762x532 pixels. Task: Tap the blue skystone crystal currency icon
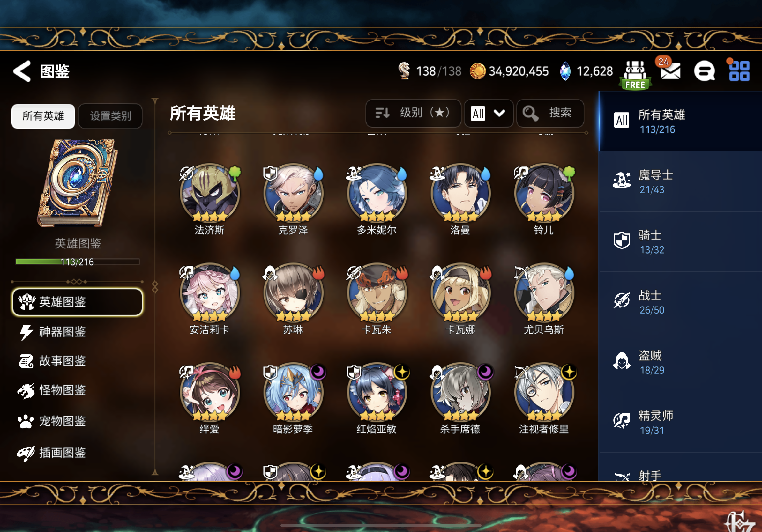(x=565, y=71)
